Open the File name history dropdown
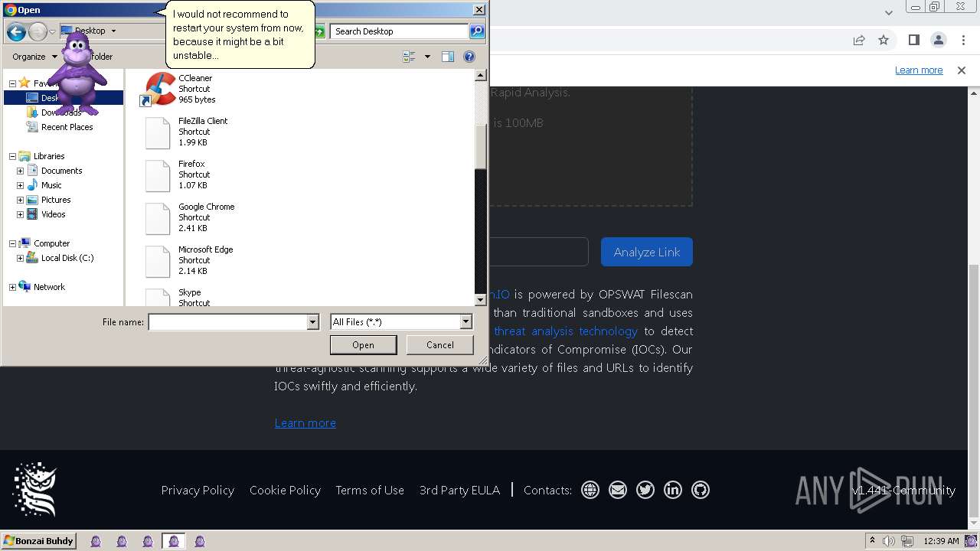The width and height of the screenshot is (980, 551). tap(312, 322)
